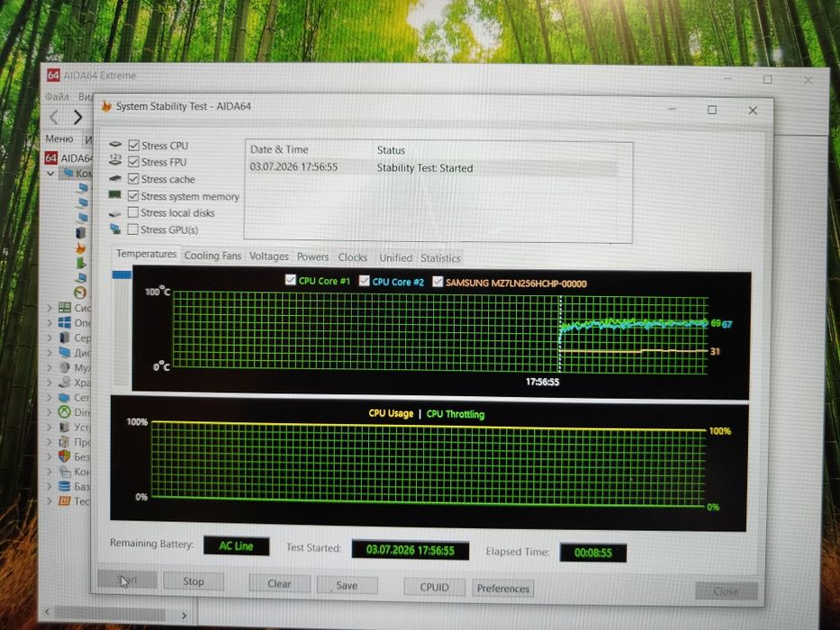Click the speaker multimedia icon on 'Мул' row
Viewport: 840px width, 630px height.
point(64,367)
